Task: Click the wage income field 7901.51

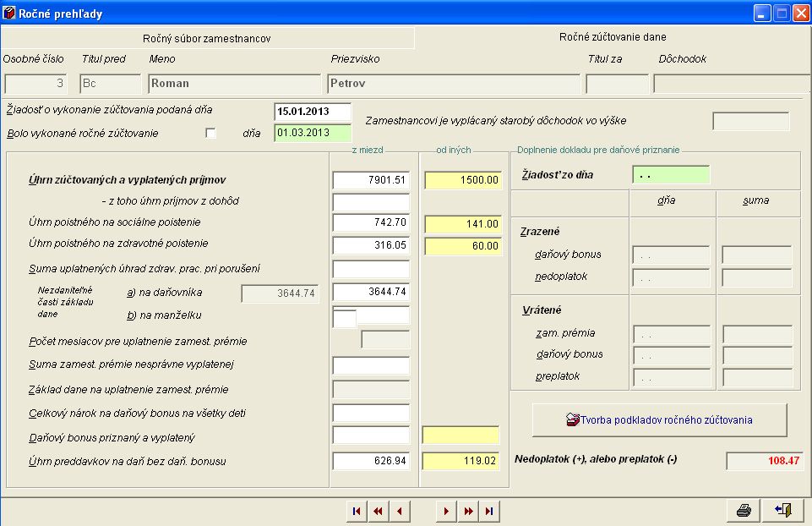Action: pos(371,180)
